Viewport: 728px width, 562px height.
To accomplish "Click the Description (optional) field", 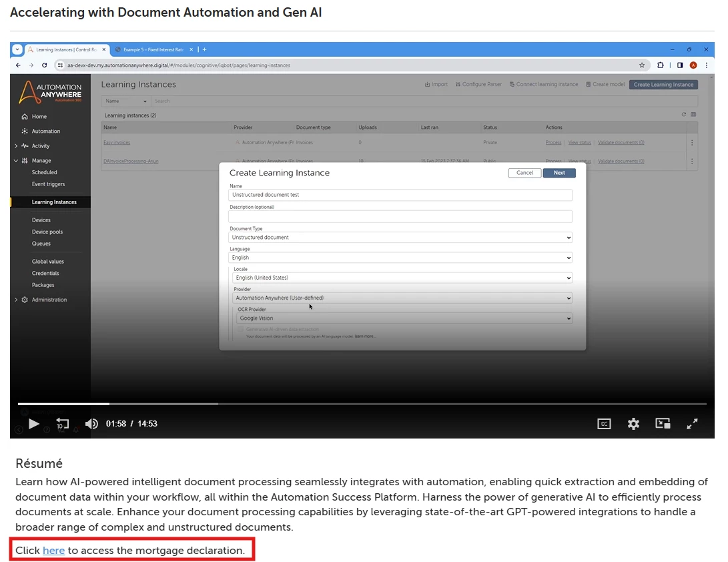I will (x=400, y=216).
